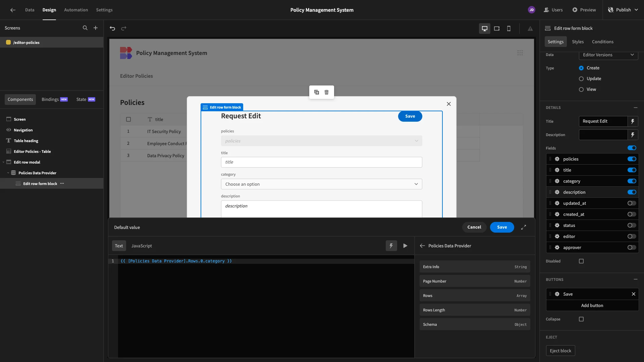Collapse the DETAILS section
Screen dimensions: 644x362
point(635,108)
